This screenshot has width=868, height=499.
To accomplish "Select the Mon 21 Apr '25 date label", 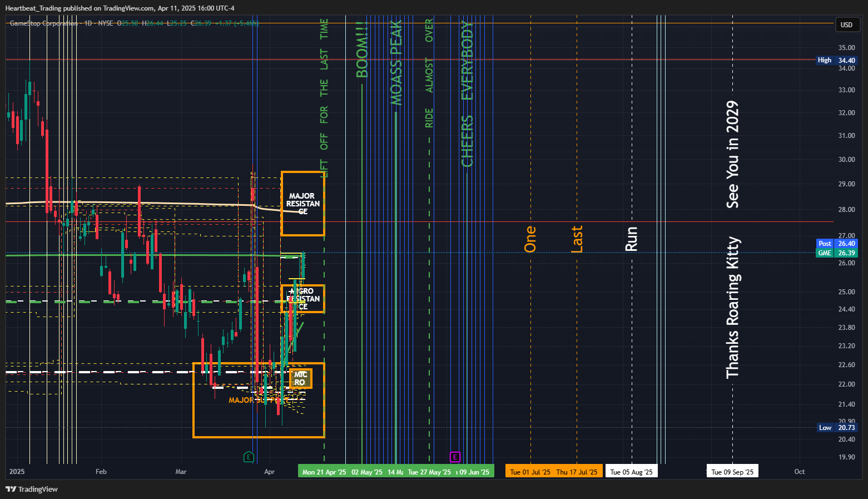I will pos(324,472).
